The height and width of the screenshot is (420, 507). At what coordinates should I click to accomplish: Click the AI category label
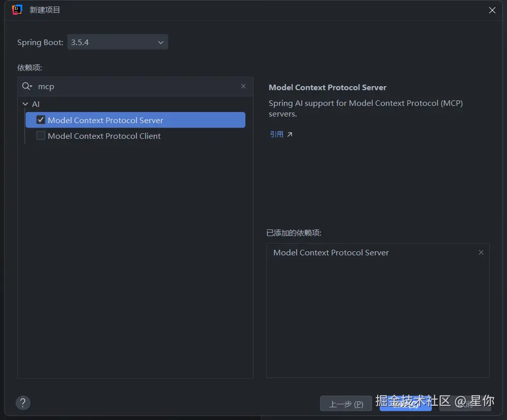tap(35, 104)
